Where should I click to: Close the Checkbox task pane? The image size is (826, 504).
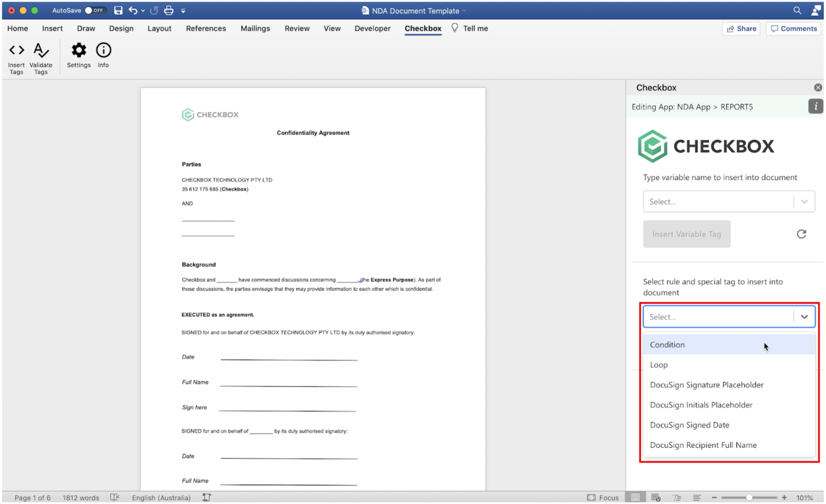(818, 87)
